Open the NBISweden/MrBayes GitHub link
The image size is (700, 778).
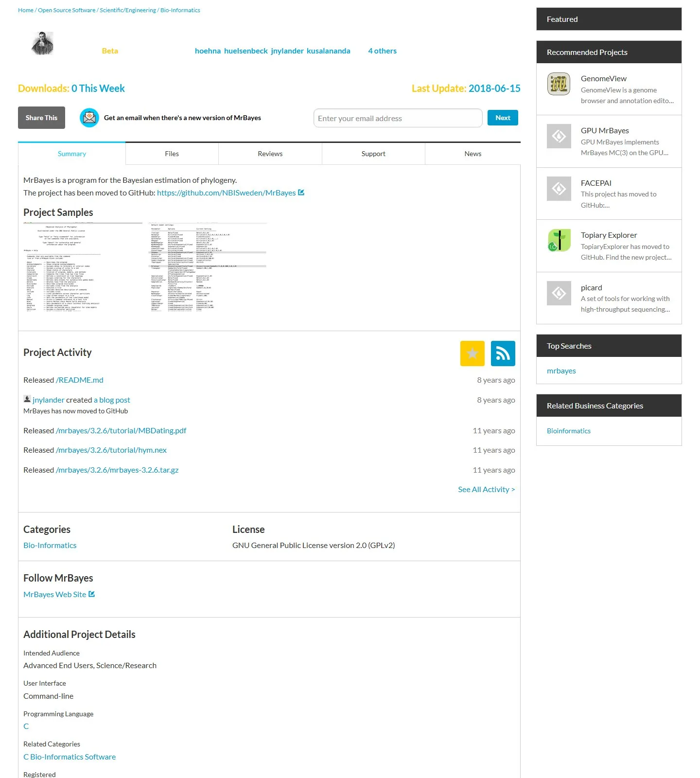click(x=227, y=193)
